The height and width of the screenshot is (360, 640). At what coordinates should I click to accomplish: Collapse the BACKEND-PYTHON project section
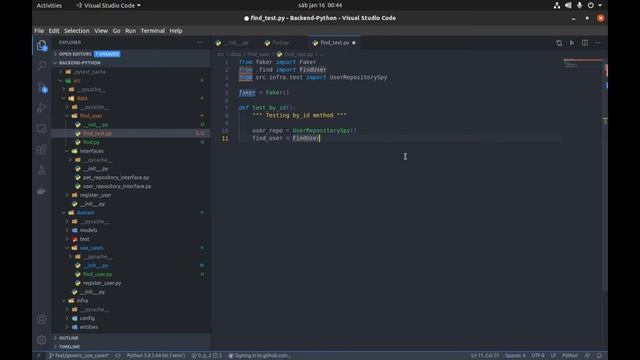(x=131, y=63)
